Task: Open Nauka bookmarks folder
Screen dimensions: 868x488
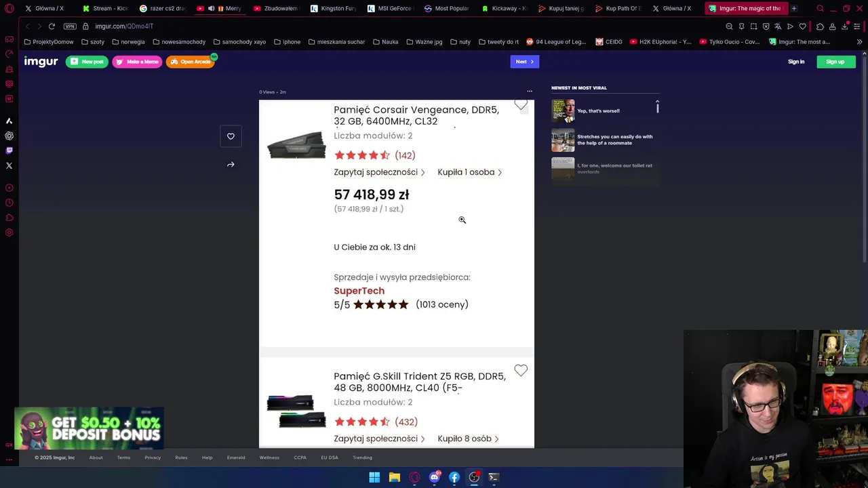Action: 385,41
